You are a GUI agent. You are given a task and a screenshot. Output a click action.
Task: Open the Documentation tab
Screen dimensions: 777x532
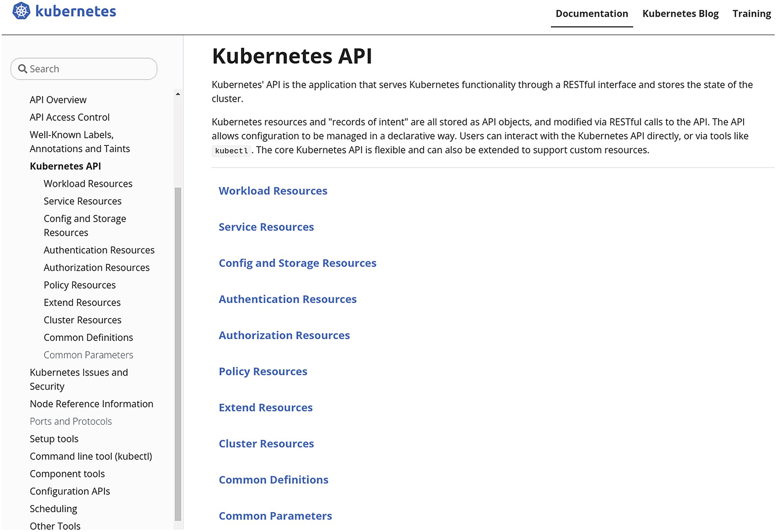pyautogui.click(x=591, y=14)
